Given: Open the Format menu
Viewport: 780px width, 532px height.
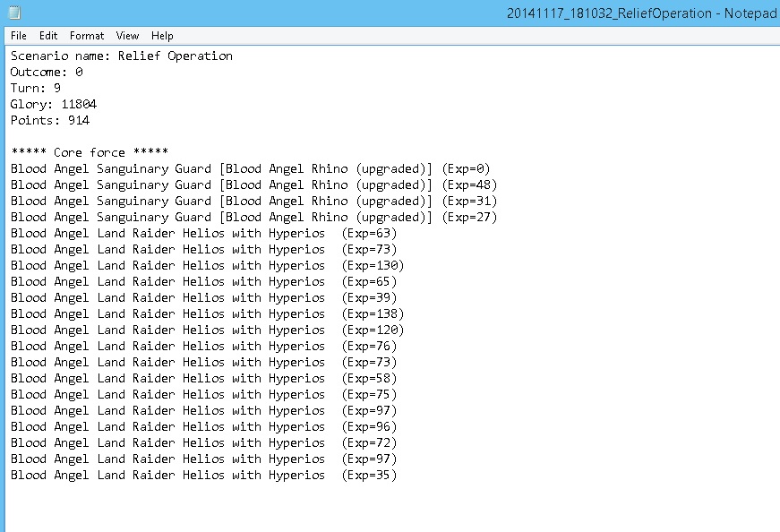Looking at the screenshot, I should (x=87, y=36).
